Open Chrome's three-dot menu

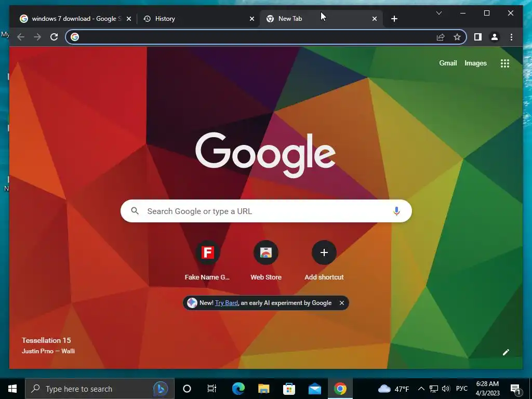pos(511,37)
